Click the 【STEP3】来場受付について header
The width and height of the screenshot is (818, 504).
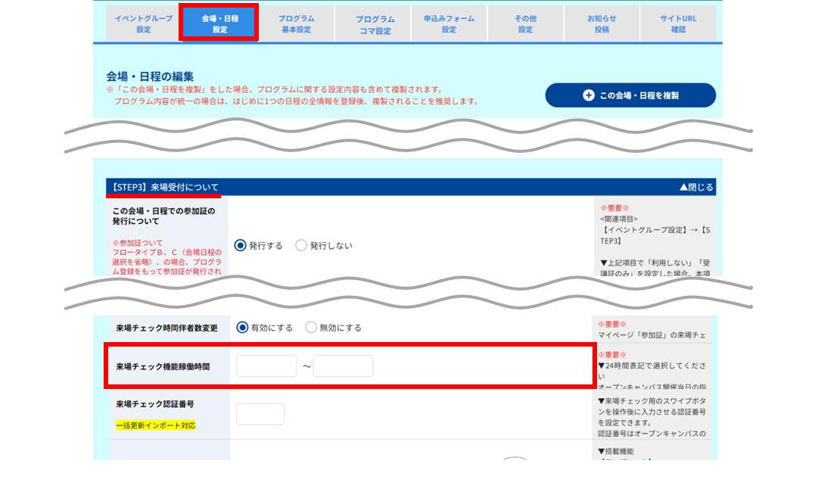pos(164,187)
